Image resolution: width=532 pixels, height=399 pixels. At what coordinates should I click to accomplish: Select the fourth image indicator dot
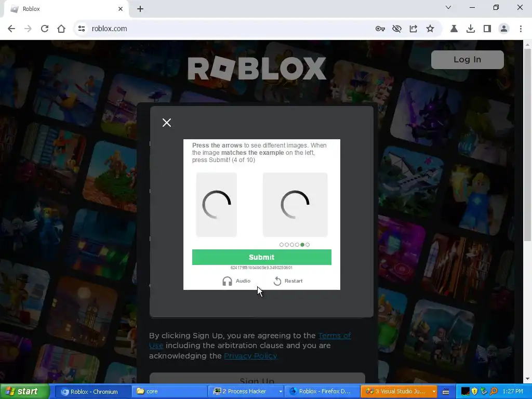click(x=297, y=245)
